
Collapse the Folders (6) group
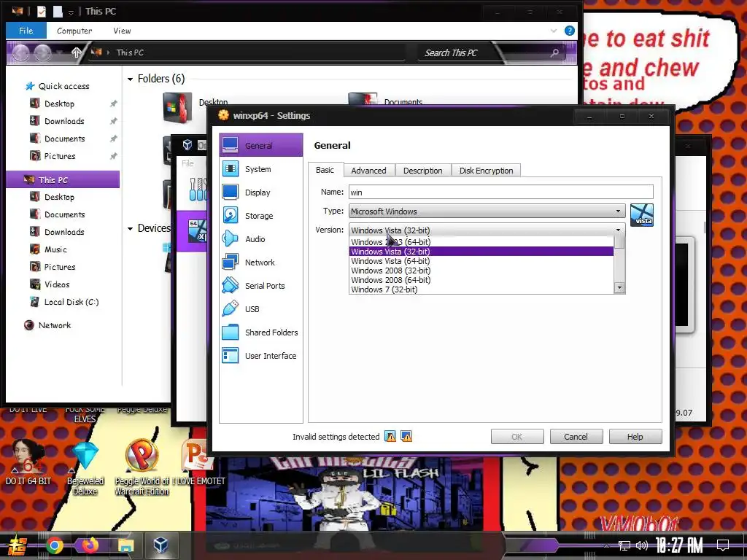point(130,79)
